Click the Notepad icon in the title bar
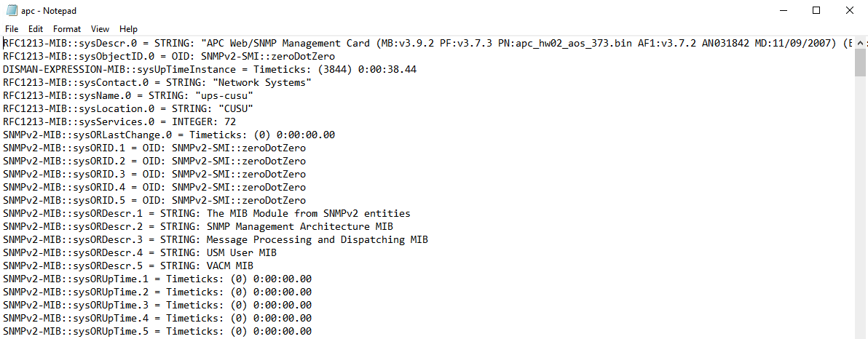 click(x=11, y=11)
